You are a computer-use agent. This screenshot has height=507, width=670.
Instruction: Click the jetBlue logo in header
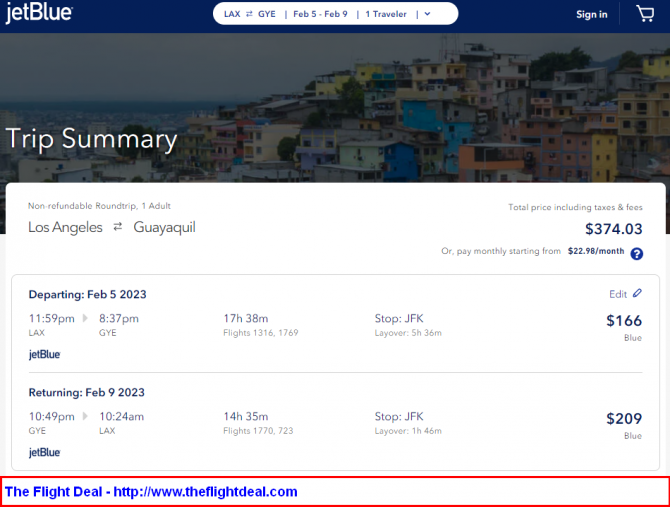(x=39, y=13)
